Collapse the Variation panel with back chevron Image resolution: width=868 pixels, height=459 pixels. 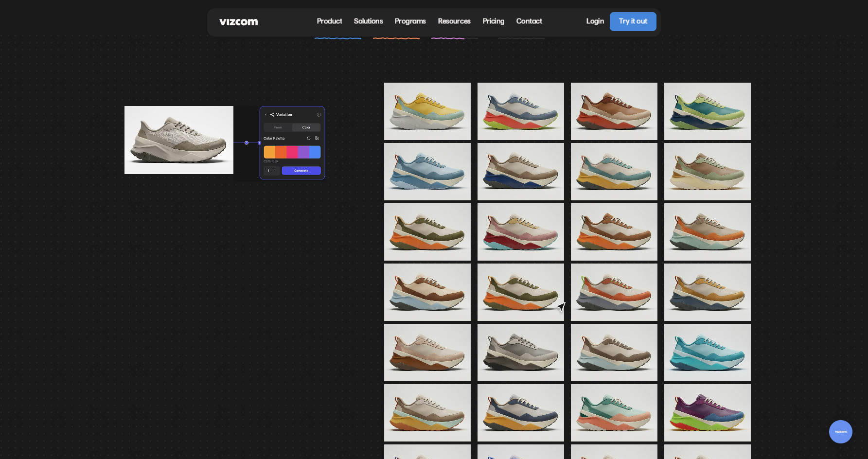(x=266, y=115)
